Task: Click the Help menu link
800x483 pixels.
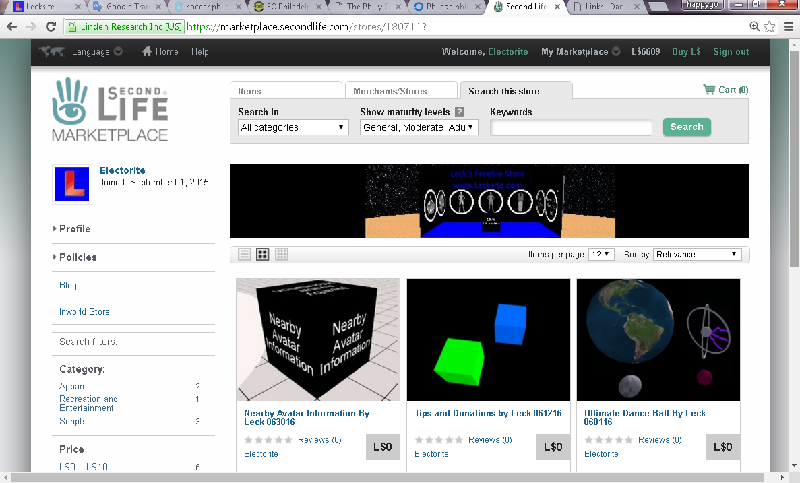Action: 199,52
